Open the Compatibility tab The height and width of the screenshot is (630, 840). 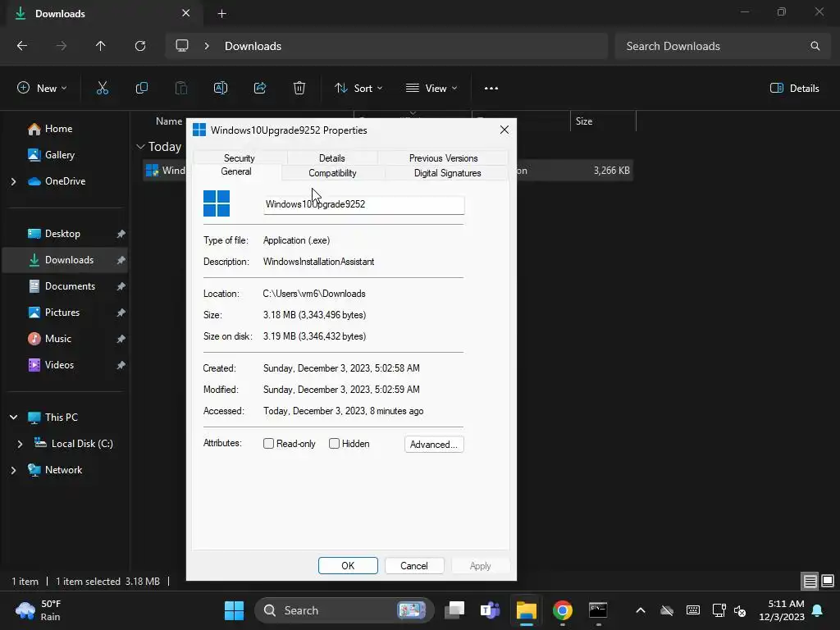pyautogui.click(x=332, y=173)
